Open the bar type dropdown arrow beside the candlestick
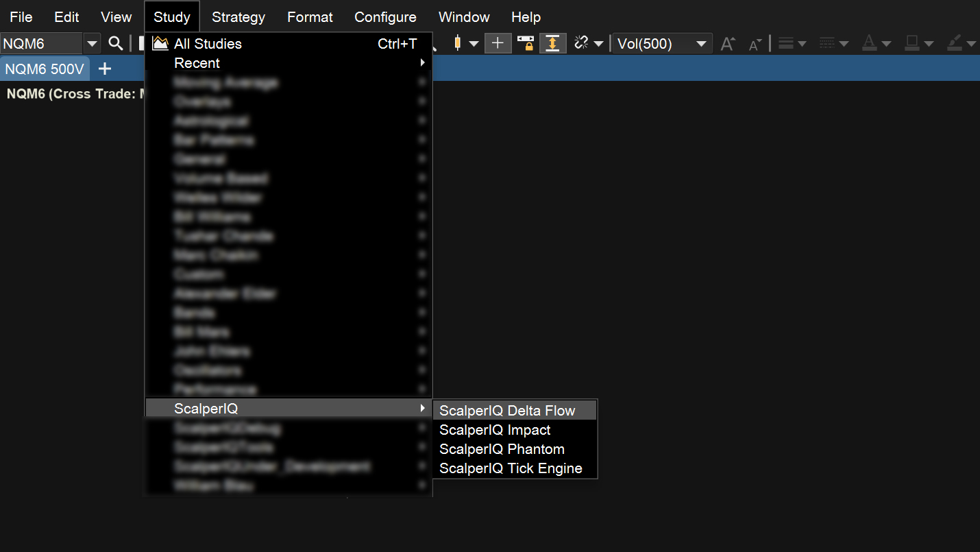This screenshot has height=552, width=980. point(474,45)
